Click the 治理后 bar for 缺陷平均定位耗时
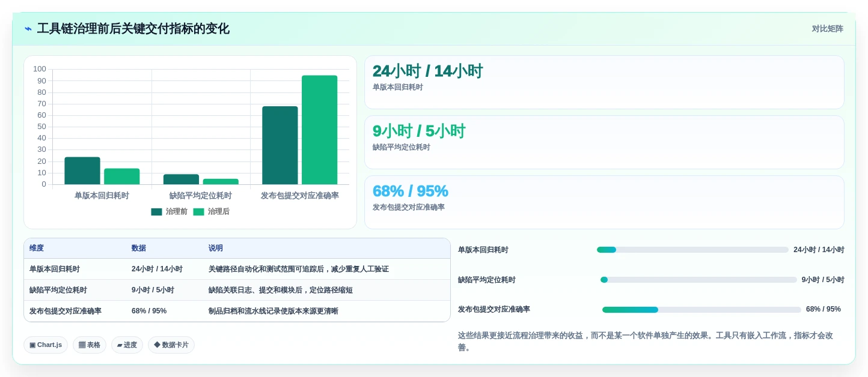The image size is (868, 377). click(x=221, y=182)
